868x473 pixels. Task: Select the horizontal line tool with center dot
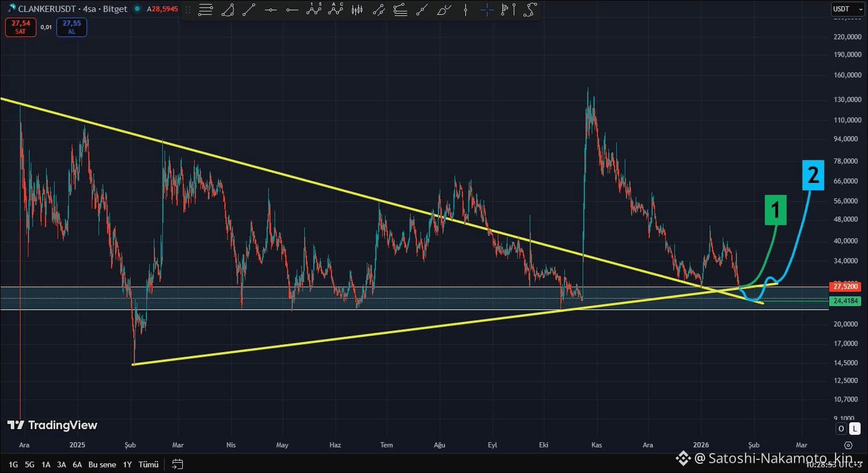point(271,10)
